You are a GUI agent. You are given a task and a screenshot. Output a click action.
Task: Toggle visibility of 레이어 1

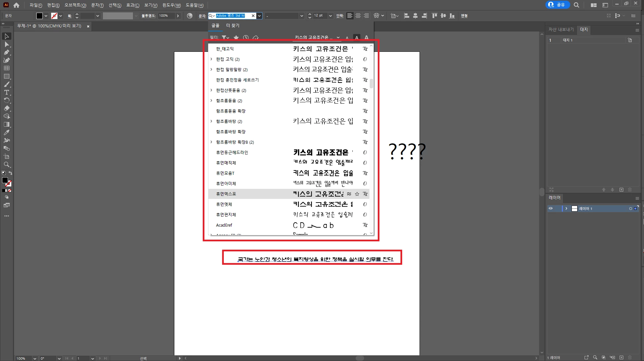(550, 209)
